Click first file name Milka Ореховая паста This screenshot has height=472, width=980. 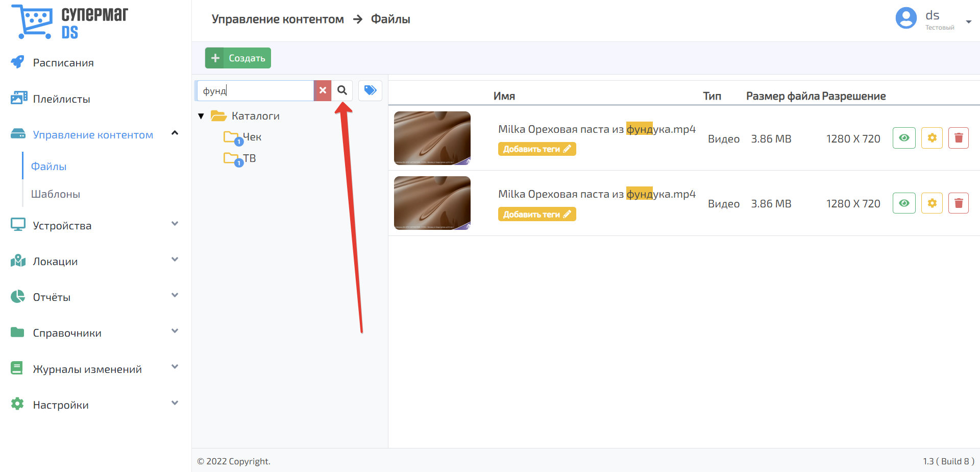(597, 129)
